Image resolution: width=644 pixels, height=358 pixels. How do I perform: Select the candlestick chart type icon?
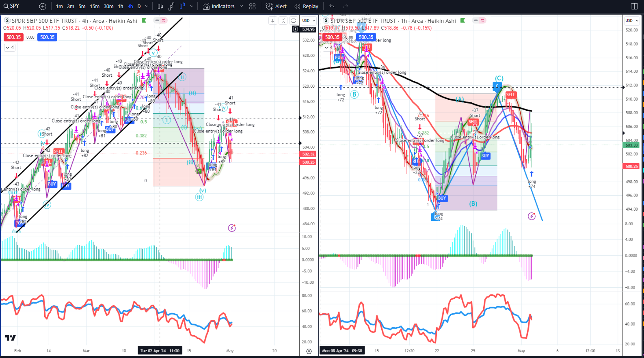tap(160, 6)
